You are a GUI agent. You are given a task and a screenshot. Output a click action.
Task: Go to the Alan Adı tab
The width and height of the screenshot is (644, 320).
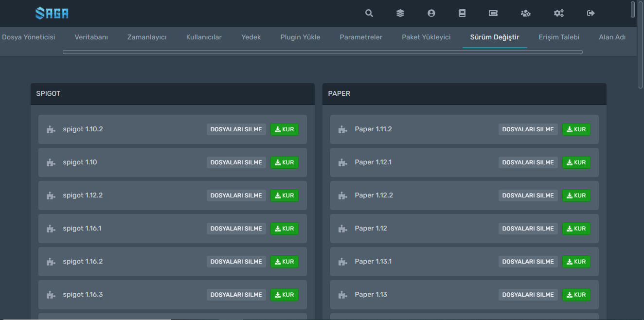tap(612, 37)
